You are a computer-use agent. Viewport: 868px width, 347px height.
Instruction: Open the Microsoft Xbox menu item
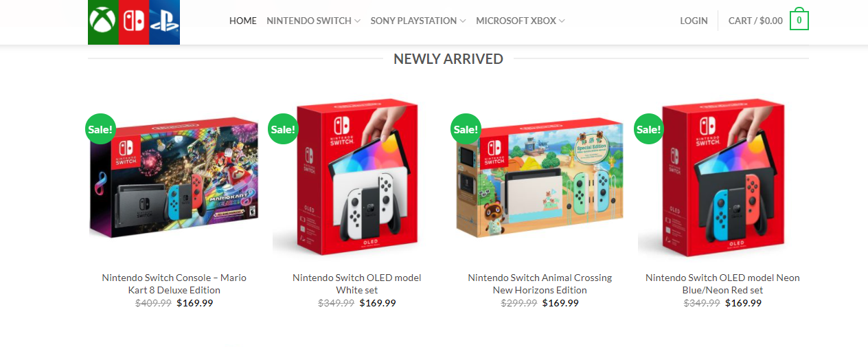(516, 21)
